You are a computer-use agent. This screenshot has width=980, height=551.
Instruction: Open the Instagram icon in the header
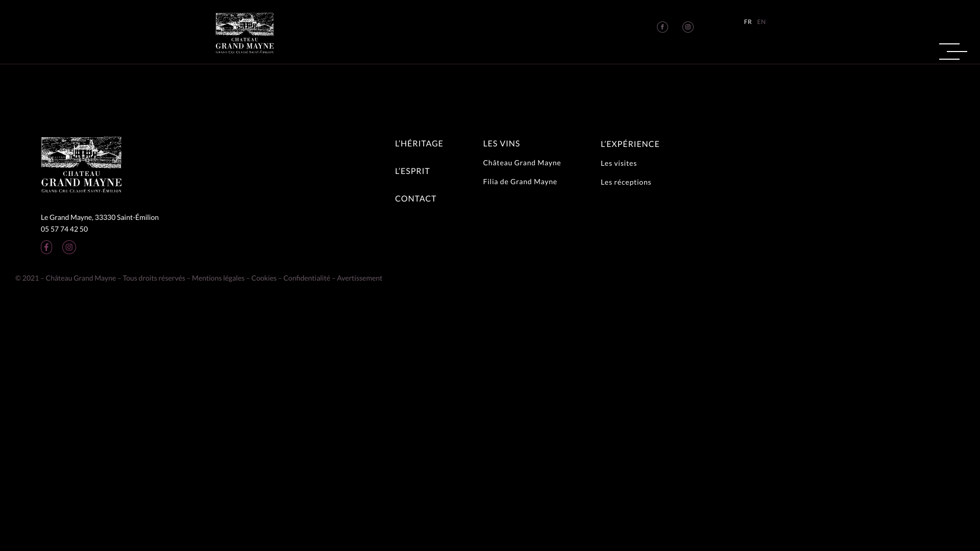tap(688, 27)
